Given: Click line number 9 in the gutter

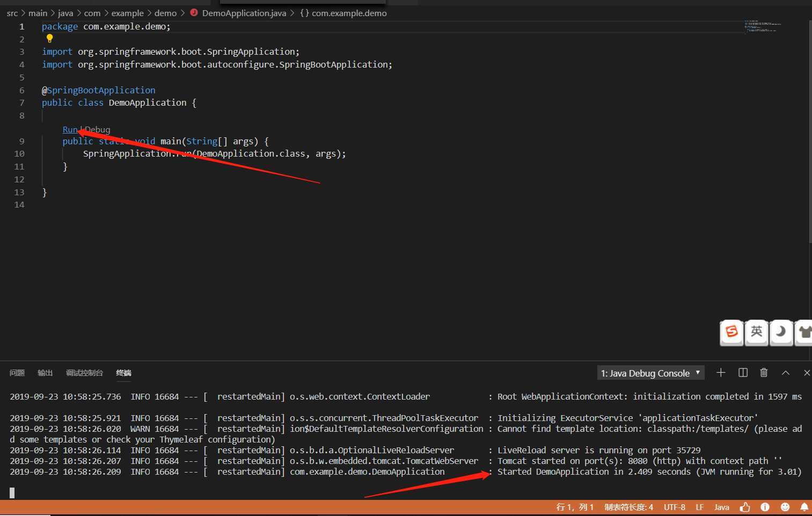Looking at the screenshot, I should tap(21, 141).
